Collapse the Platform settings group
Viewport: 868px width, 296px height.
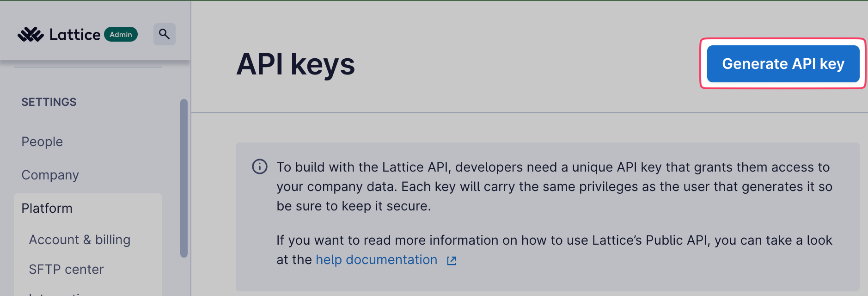tap(47, 208)
